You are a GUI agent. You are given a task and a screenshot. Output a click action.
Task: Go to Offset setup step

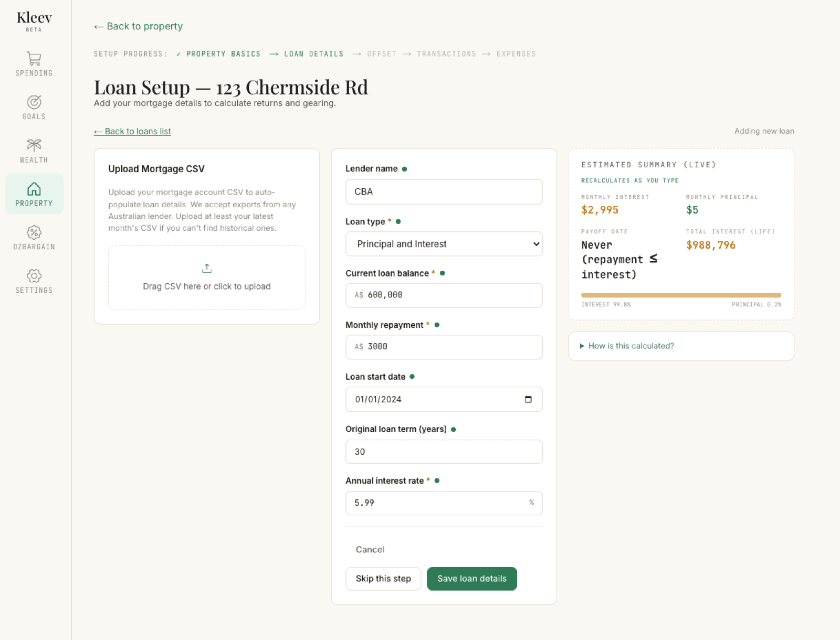click(x=382, y=54)
